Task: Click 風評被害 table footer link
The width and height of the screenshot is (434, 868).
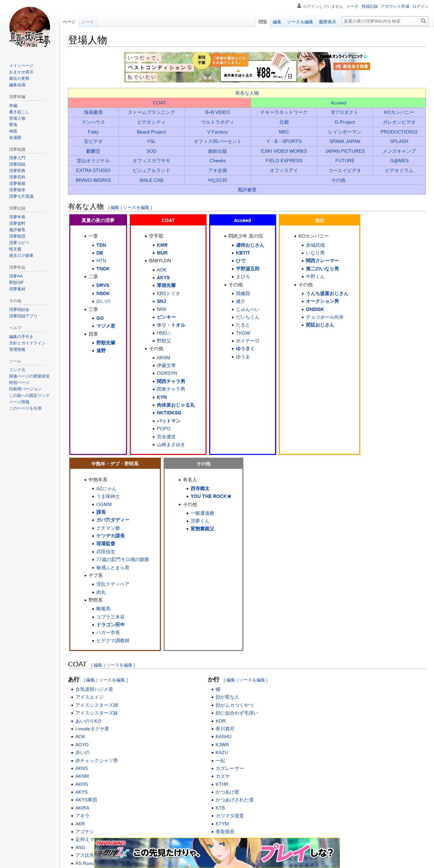Action: tap(247, 190)
